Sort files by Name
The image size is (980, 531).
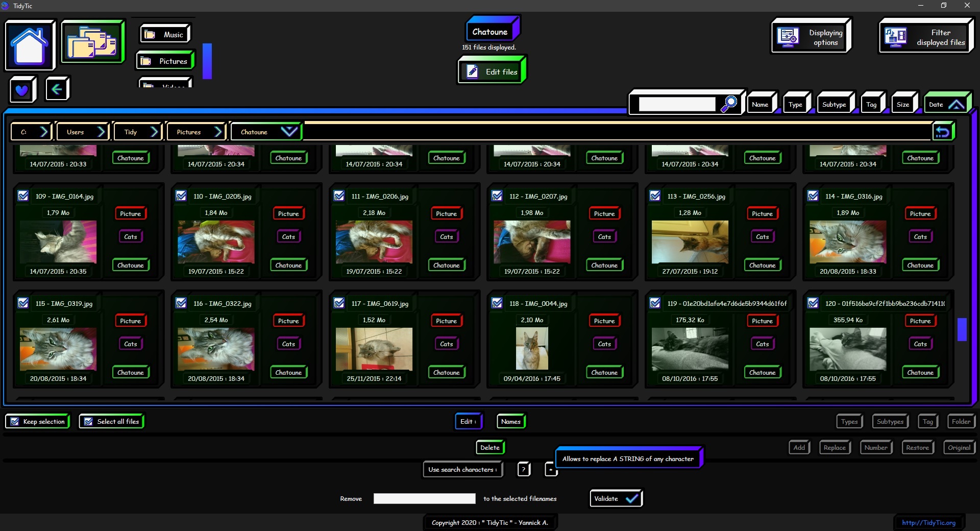[759, 105]
